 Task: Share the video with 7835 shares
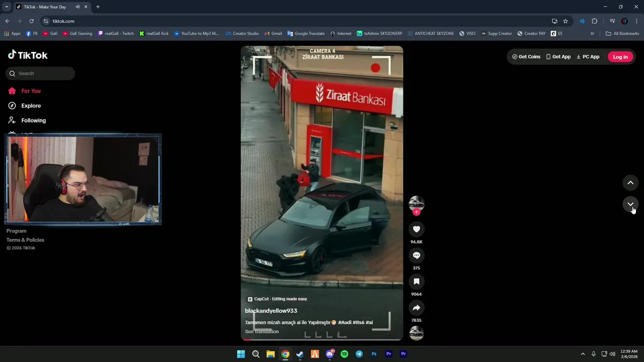416,308
